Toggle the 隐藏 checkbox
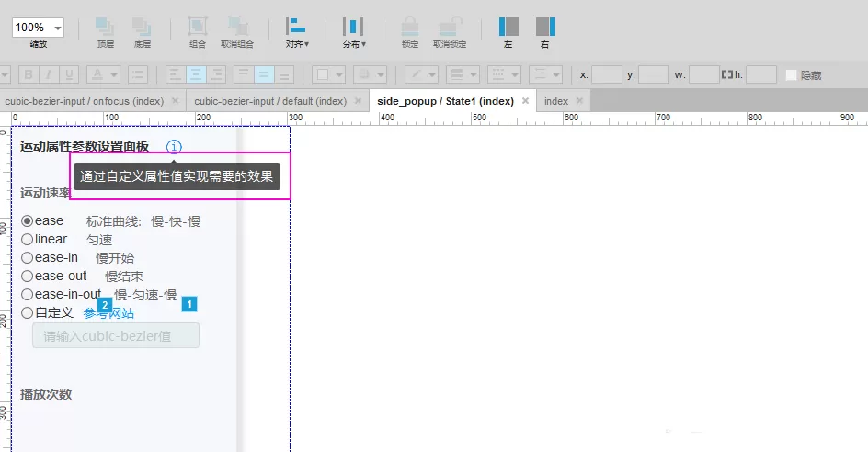Viewport: 868px width, 452px height. point(792,75)
